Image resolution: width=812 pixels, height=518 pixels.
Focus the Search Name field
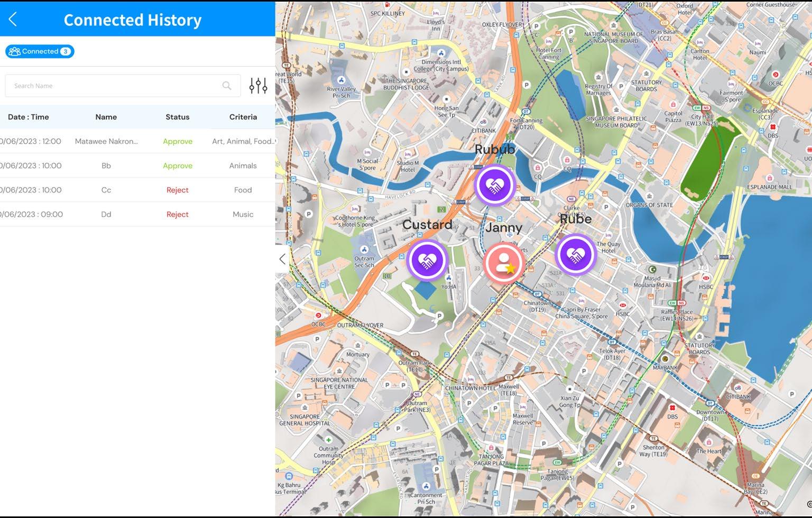(123, 86)
